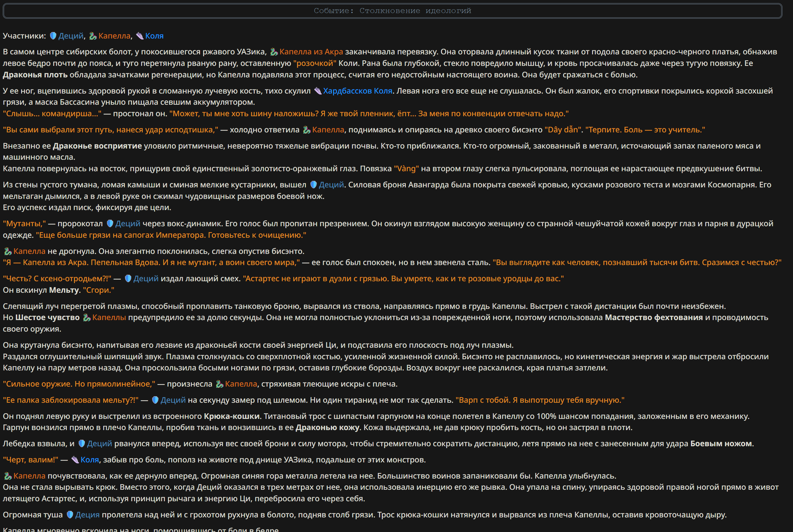Click the dragon icon in the Участники line
793x532 pixels.
(93, 36)
